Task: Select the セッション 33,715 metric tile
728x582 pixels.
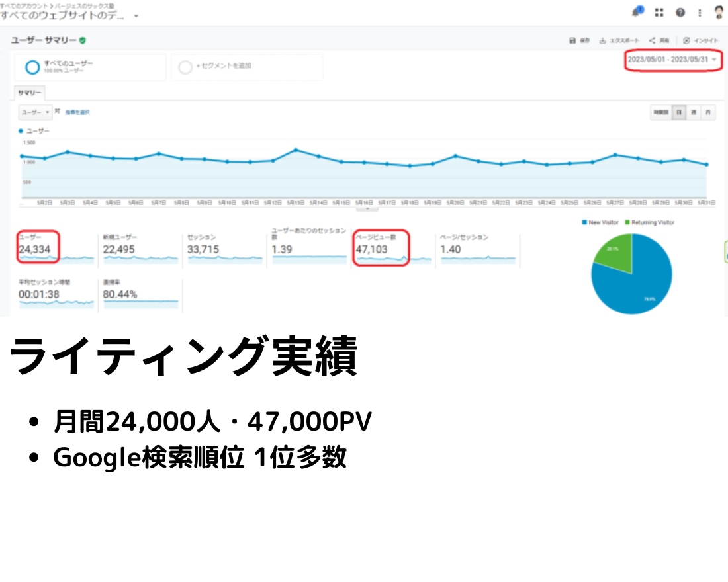Action: (225, 249)
